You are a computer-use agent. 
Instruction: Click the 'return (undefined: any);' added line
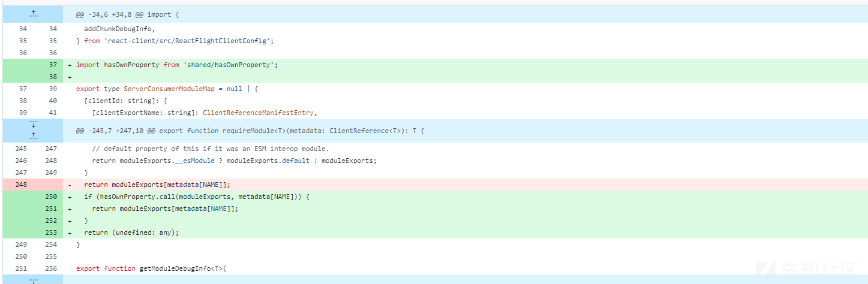[131, 232]
